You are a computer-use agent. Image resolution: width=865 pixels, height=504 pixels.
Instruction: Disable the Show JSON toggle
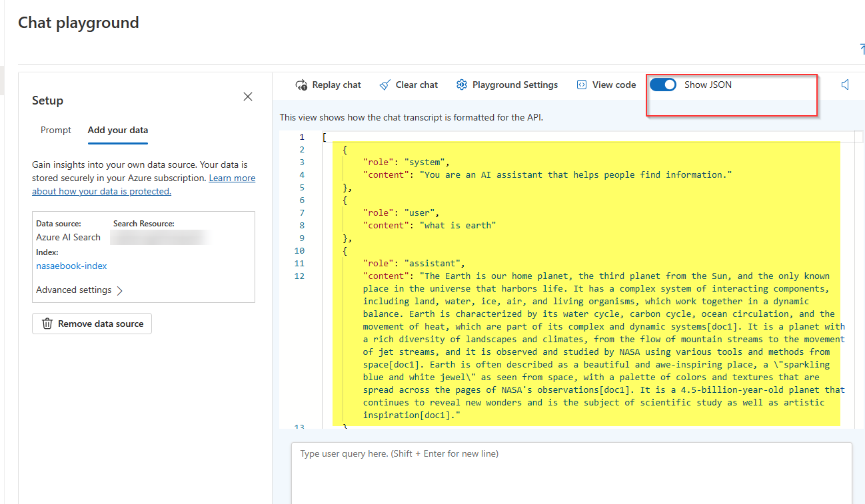point(663,85)
